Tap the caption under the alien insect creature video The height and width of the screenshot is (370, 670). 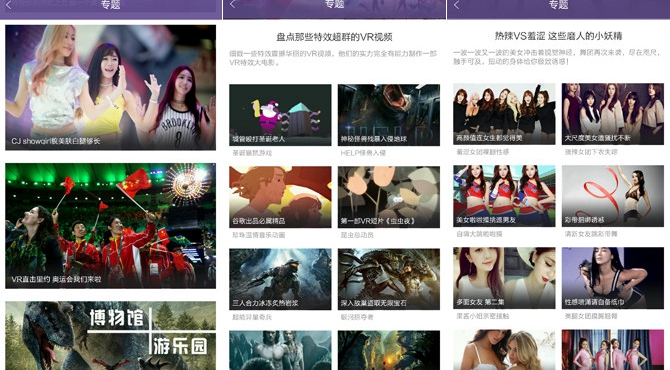tap(357, 317)
